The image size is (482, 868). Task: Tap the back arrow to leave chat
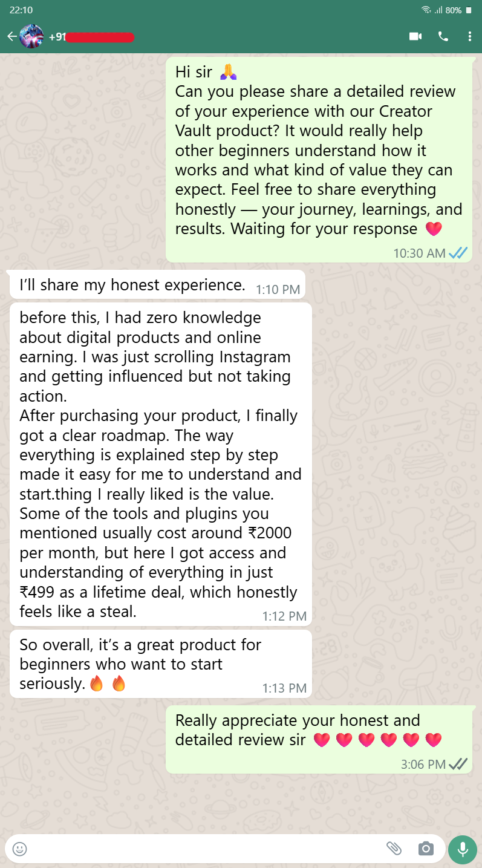11,37
